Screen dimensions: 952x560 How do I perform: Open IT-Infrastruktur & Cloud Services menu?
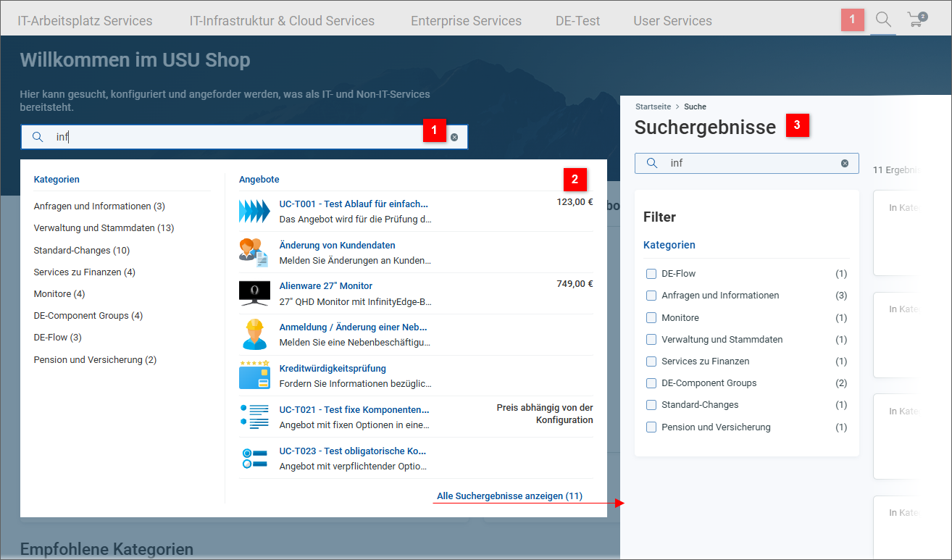tap(282, 21)
